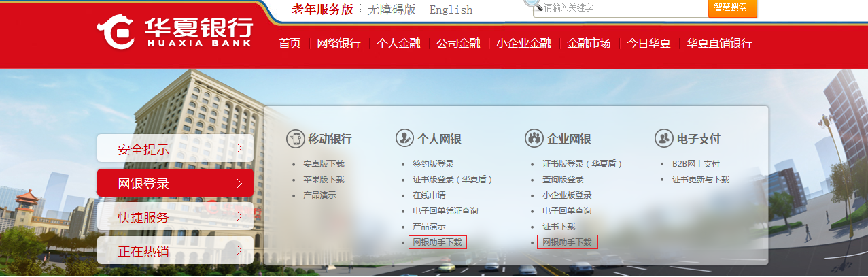Open the 公司金融 menu item

click(459, 43)
